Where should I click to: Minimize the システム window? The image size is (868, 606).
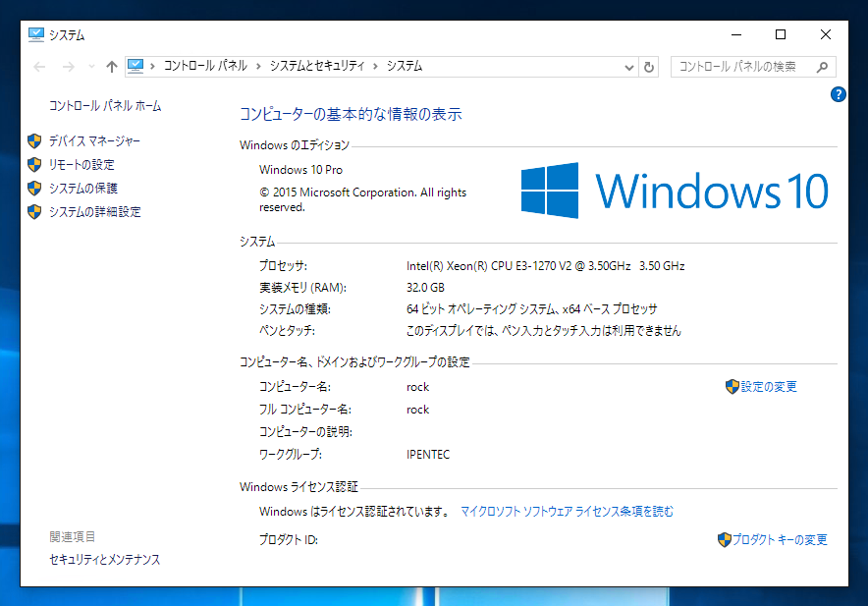click(x=736, y=35)
